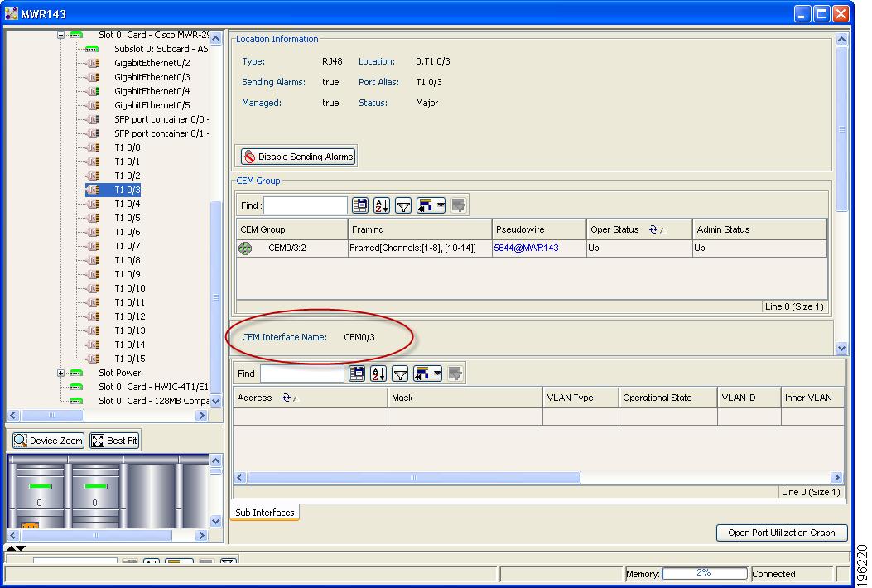872x588 pixels.
Task: Collapse the Slot 0: Card - Cisco MWR tree node
Action: coord(60,35)
